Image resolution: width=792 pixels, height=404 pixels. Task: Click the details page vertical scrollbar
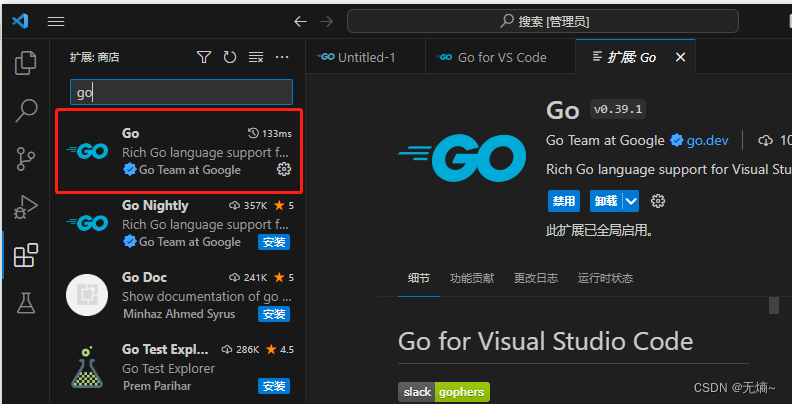(774, 306)
